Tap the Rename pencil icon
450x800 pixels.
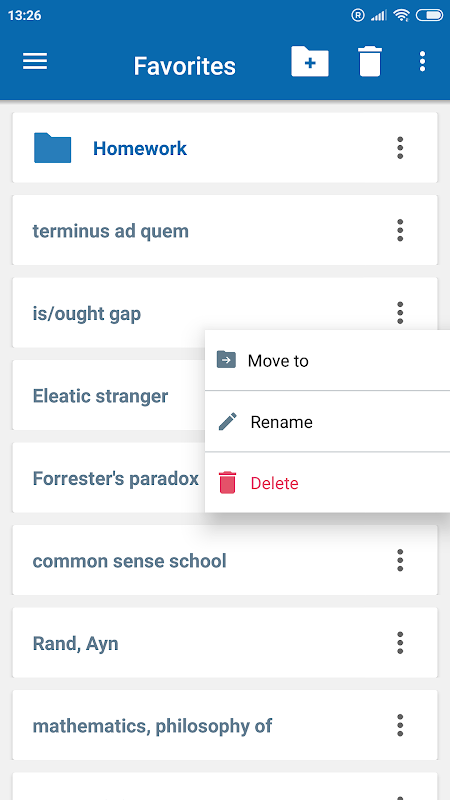pyautogui.click(x=228, y=422)
